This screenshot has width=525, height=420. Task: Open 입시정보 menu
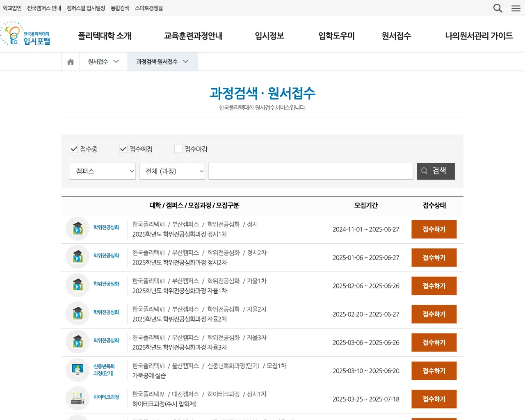pos(269,36)
